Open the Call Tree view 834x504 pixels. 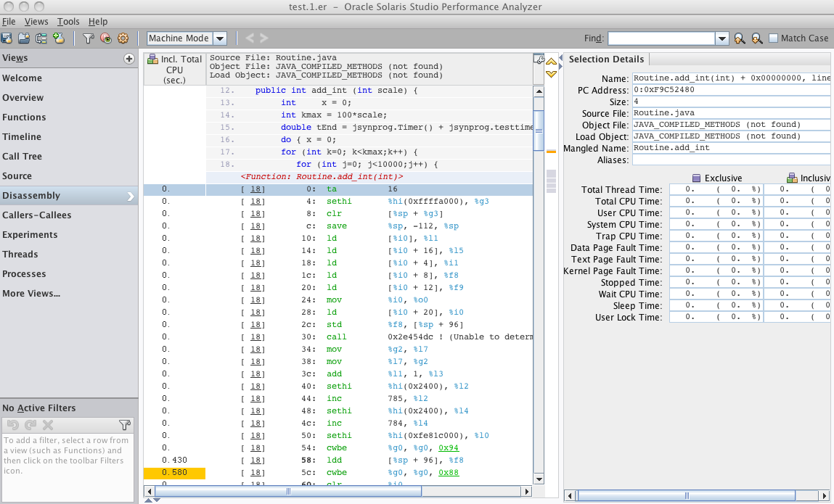click(x=69, y=157)
